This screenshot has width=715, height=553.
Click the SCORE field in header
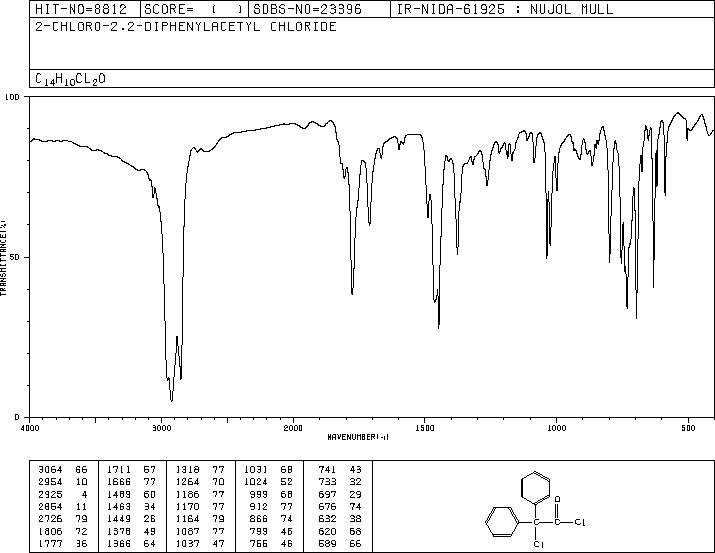click(x=194, y=9)
